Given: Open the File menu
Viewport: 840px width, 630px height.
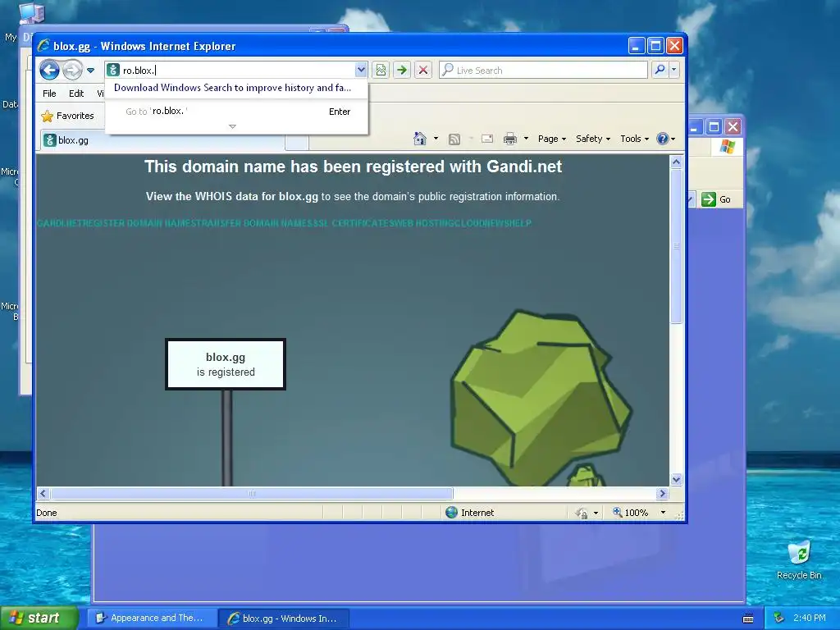Looking at the screenshot, I should point(49,94).
